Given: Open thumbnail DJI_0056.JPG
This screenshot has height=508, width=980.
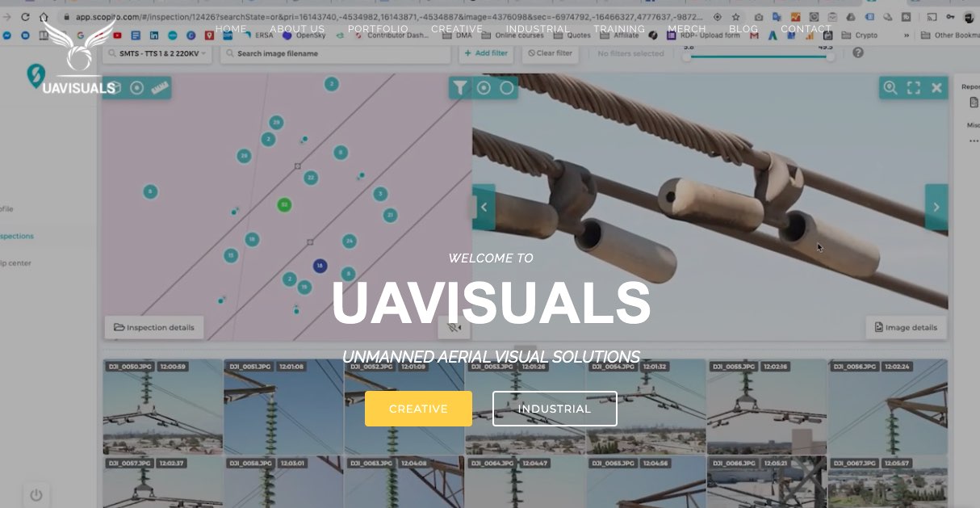Looking at the screenshot, I should 888,406.
